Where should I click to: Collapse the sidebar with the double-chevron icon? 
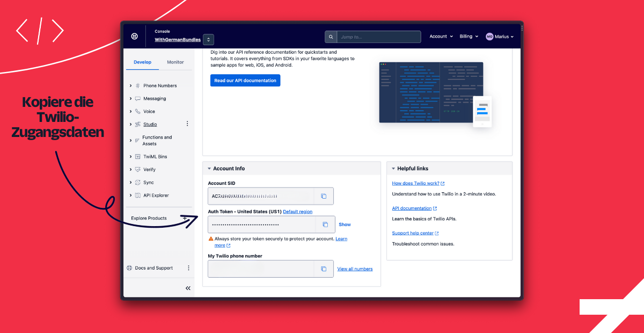coord(188,288)
